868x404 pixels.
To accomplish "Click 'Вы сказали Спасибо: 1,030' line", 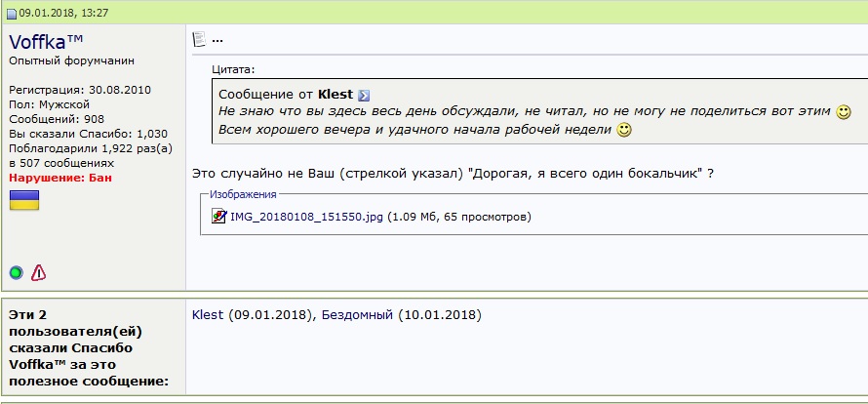I will coord(88,134).
